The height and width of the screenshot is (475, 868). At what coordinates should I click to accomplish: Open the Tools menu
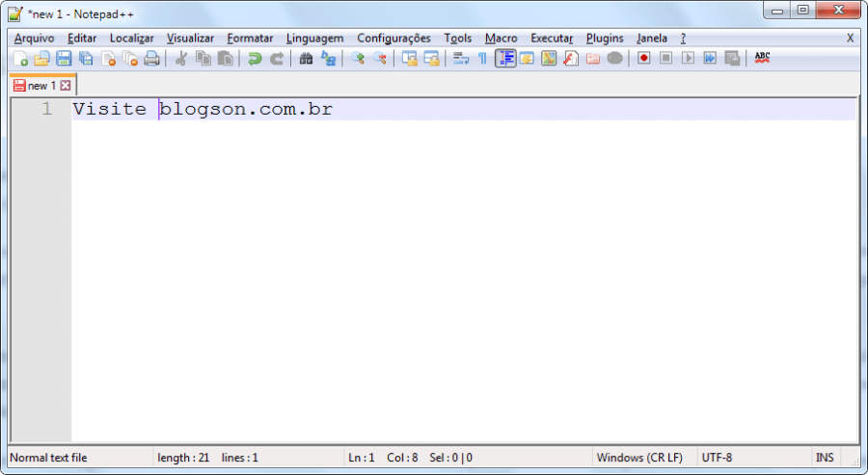coord(458,39)
